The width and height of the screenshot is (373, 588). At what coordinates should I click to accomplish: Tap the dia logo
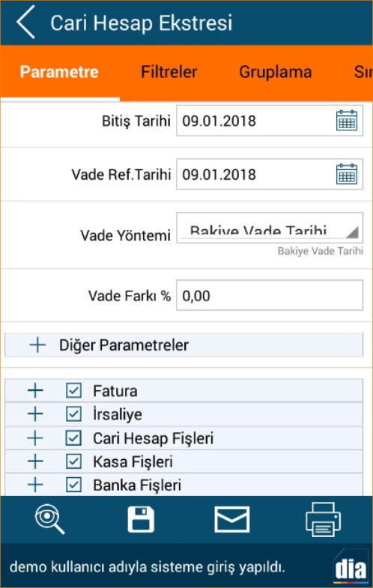click(351, 568)
